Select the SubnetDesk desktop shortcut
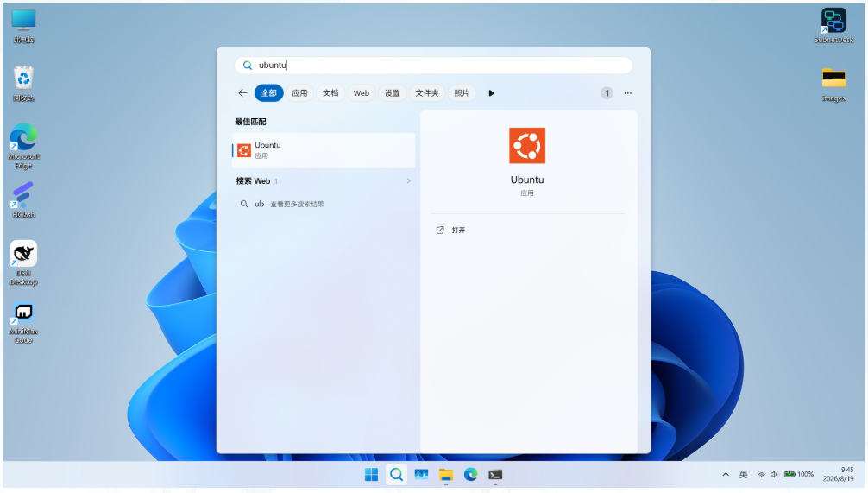Image resolution: width=868 pixels, height=493 pixels. (x=833, y=26)
